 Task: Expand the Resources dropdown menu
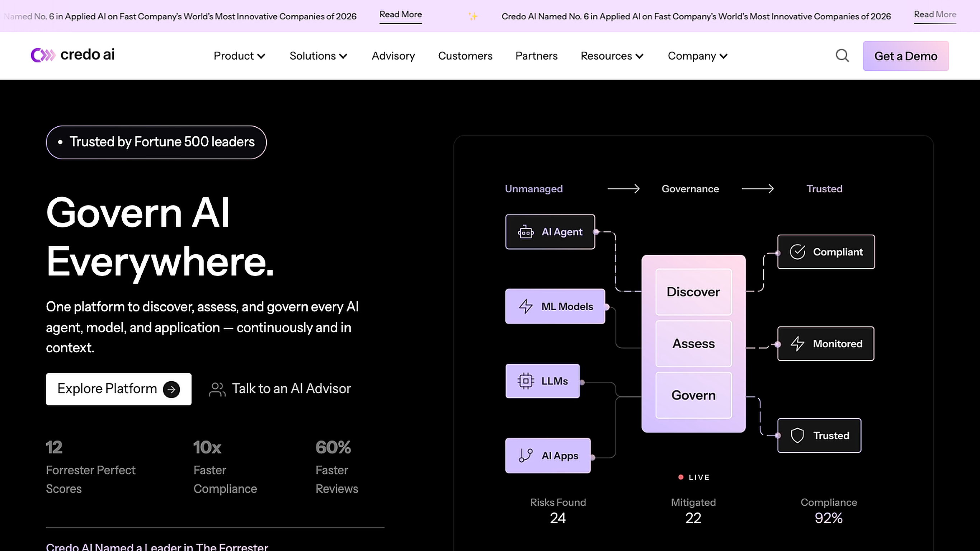612,56
